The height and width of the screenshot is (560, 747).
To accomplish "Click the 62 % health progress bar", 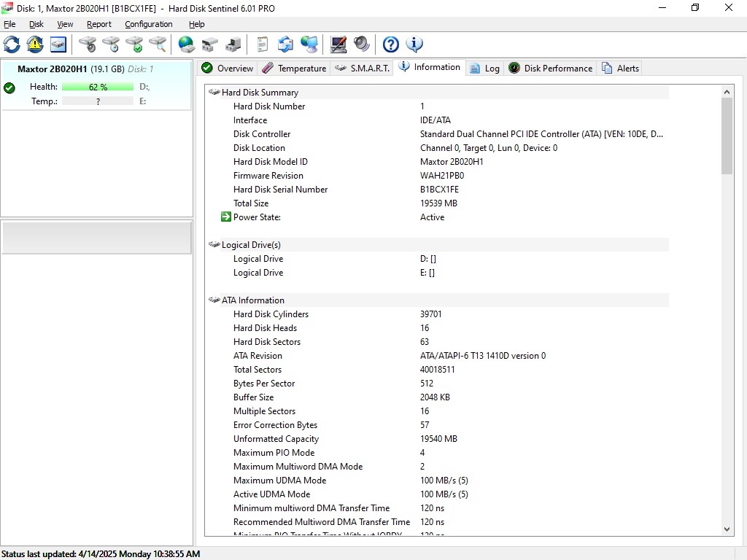I will [x=98, y=87].
